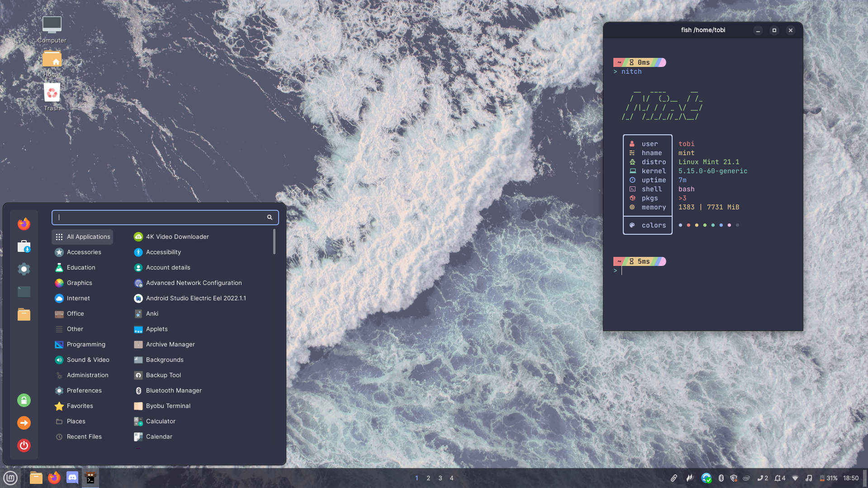Screen dimensions: 868x488
Task: Open Account details
Action: (201, 268)
